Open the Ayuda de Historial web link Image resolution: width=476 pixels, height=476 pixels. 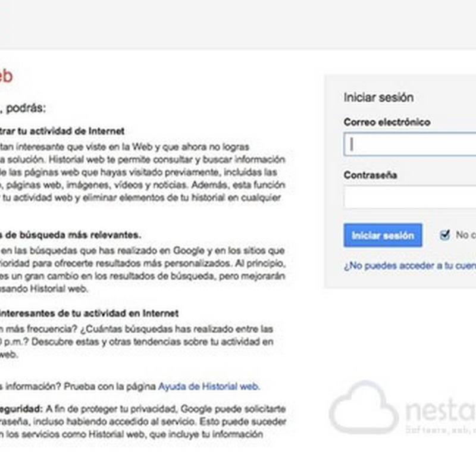coord(209,386)
